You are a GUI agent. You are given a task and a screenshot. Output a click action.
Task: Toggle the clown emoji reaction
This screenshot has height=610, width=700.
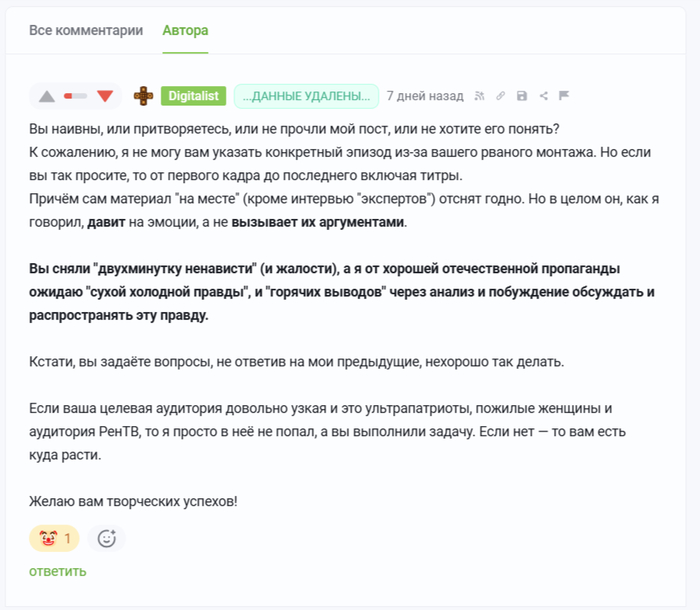[55, 539]
